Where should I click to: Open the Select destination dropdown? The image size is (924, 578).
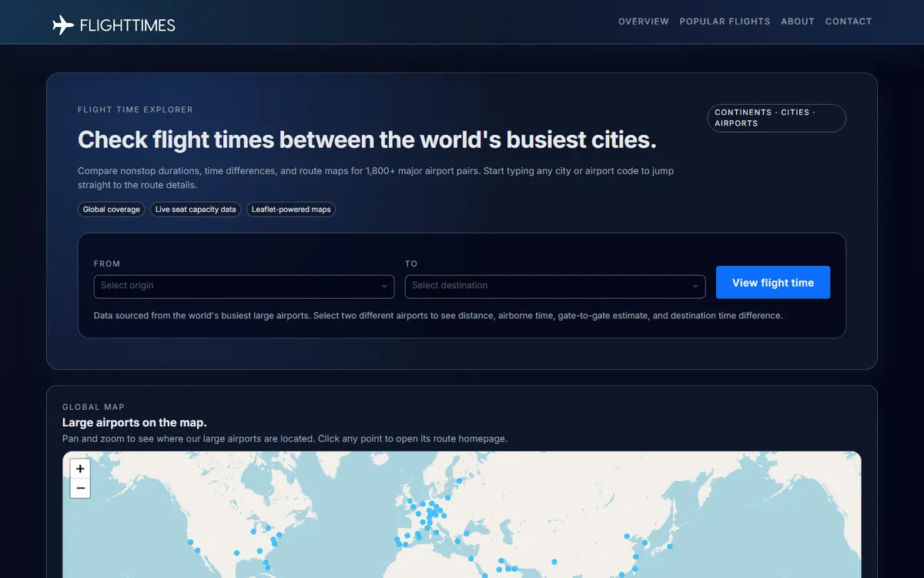[555, 286]
